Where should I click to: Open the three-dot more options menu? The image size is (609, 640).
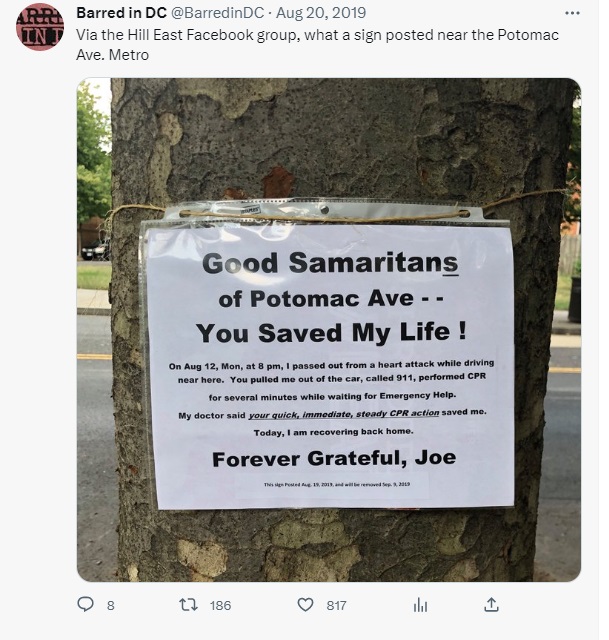[571, 15]
